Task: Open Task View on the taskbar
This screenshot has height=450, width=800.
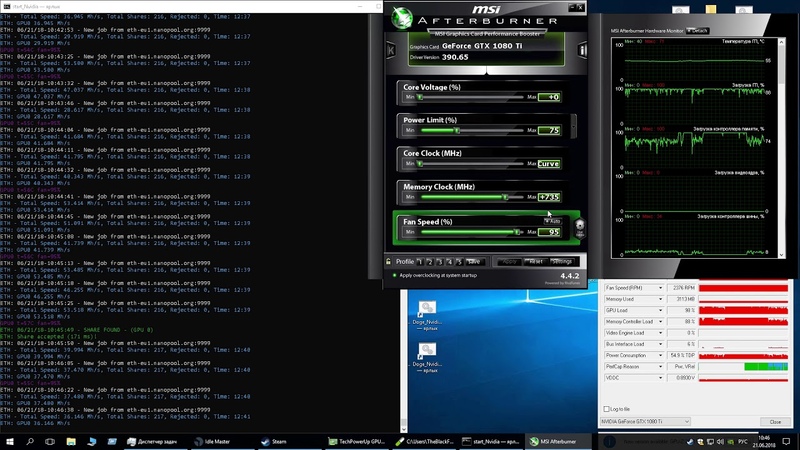Action: point(49,441)
